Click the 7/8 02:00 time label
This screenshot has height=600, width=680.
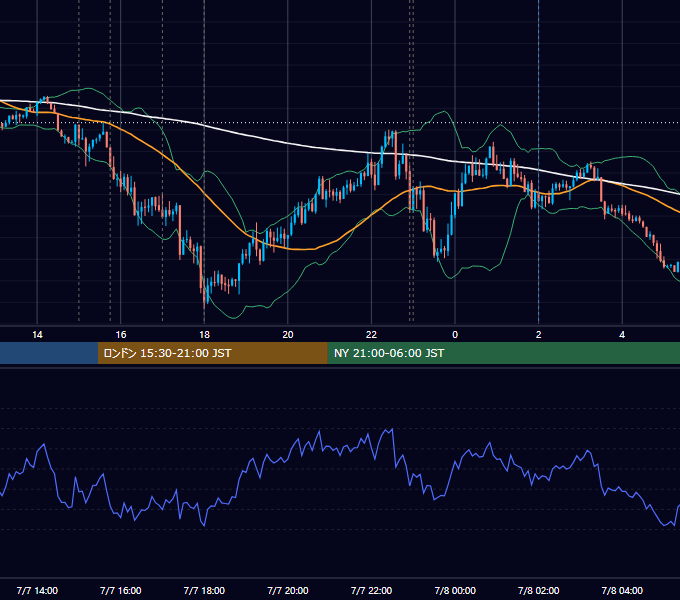[x=539, y=590]
